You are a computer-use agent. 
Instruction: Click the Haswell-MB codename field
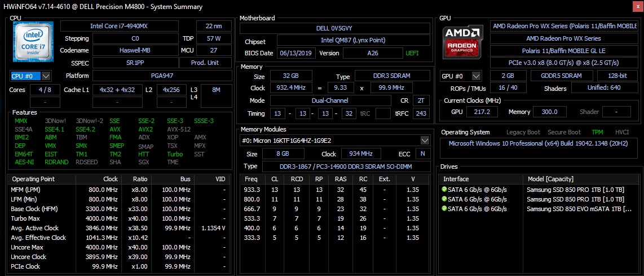coord(135,50)
